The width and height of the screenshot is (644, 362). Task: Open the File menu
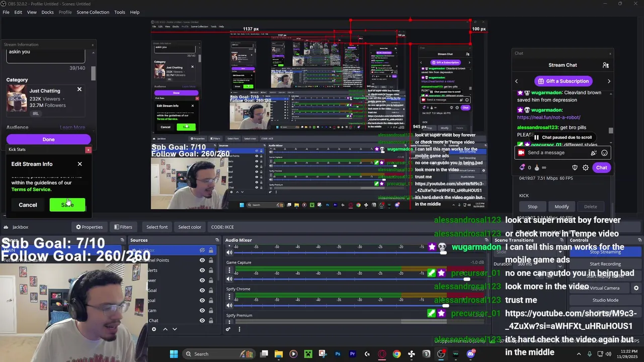coord(6,12)
